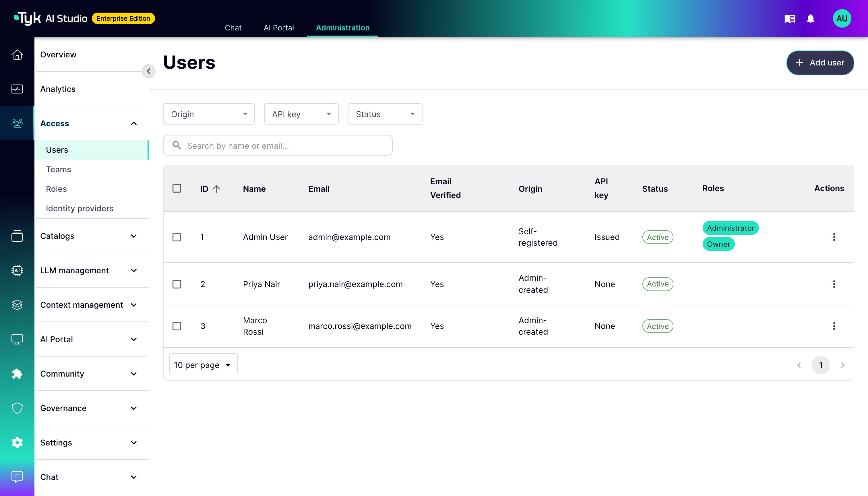Screen dimensions: 868x496
Task: Open Identity providers under Access
Action: point(91,208)
